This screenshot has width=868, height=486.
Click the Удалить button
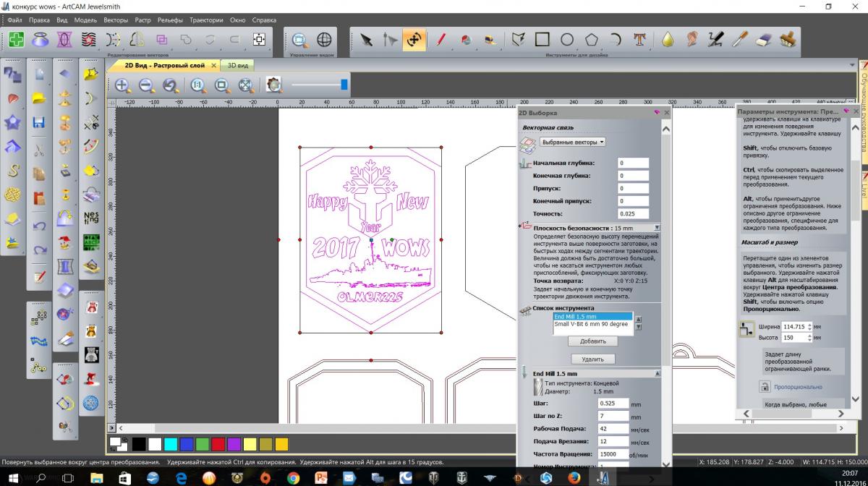pos(592,359)
